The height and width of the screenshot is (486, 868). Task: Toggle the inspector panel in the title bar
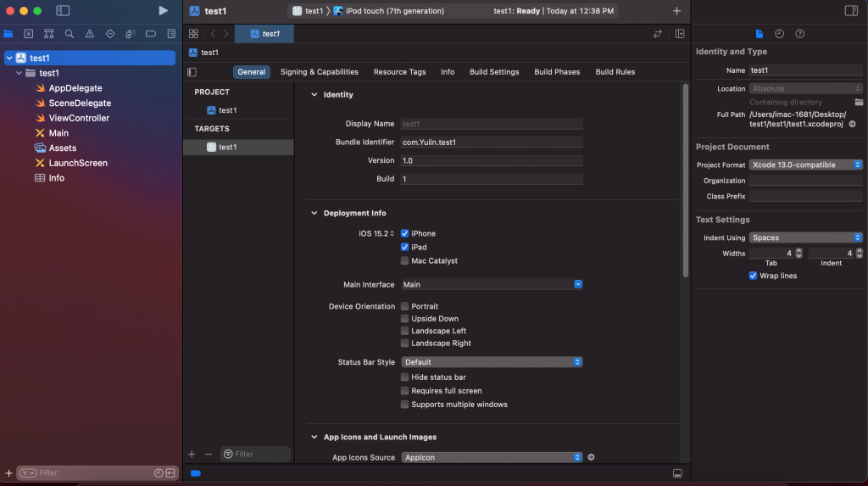[851, 10]
